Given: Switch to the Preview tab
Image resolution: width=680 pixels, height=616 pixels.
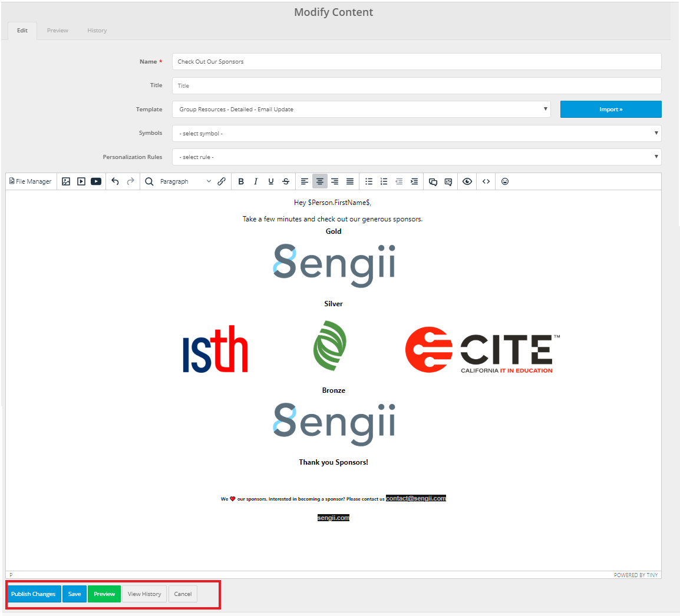Looking at the screenshot, I should tap(58, 31).
